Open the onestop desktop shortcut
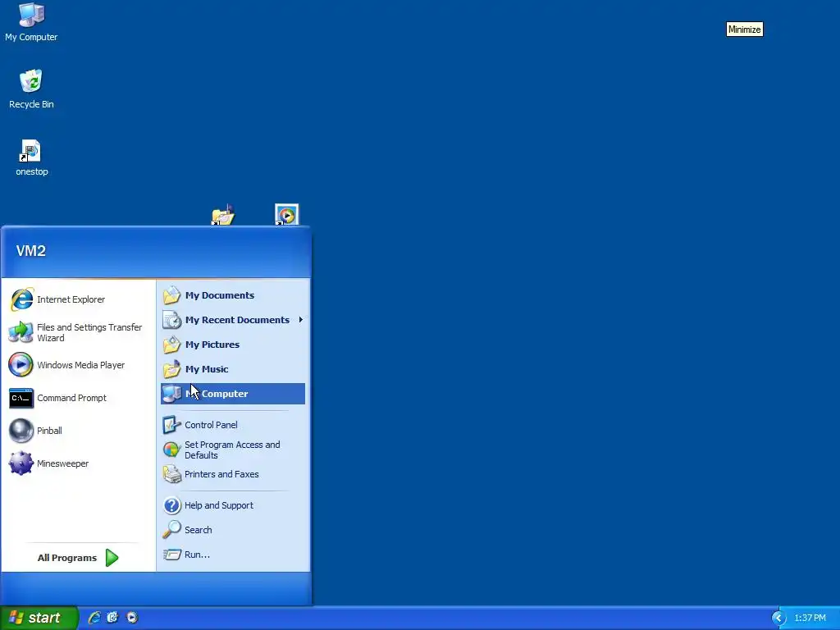Viewport: 840px width, 630px height. [31, 157]
